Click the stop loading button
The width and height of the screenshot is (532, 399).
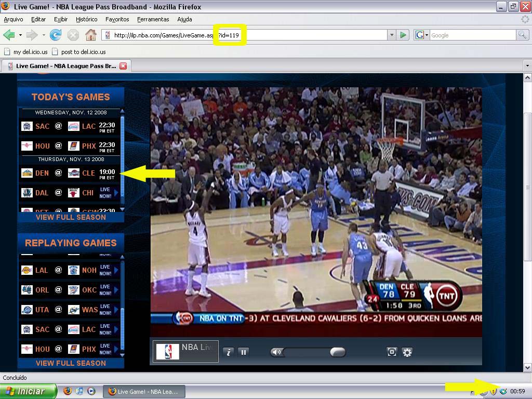73,35
